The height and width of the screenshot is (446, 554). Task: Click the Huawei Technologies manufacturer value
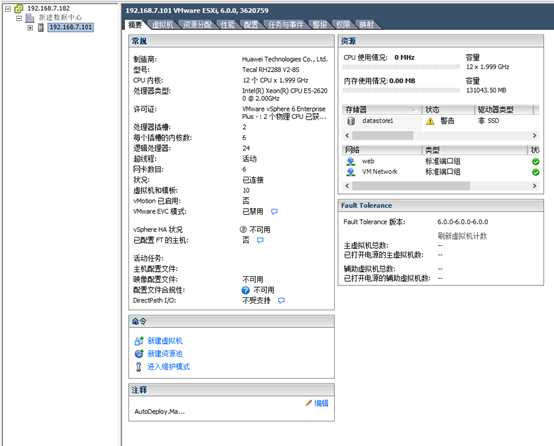(285, 59)
